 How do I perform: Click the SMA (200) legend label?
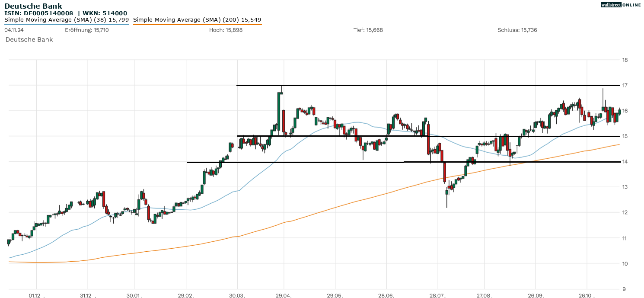(x=197, y=20)
